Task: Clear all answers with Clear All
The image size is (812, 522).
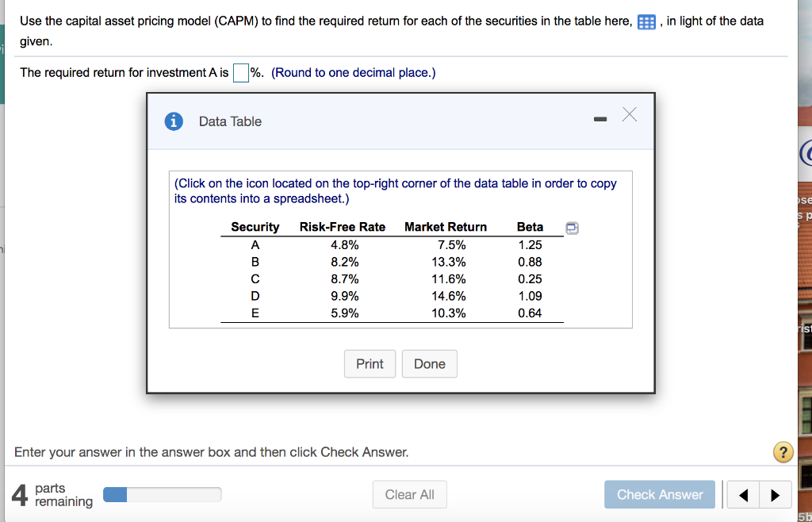Action: click(409, 494)
